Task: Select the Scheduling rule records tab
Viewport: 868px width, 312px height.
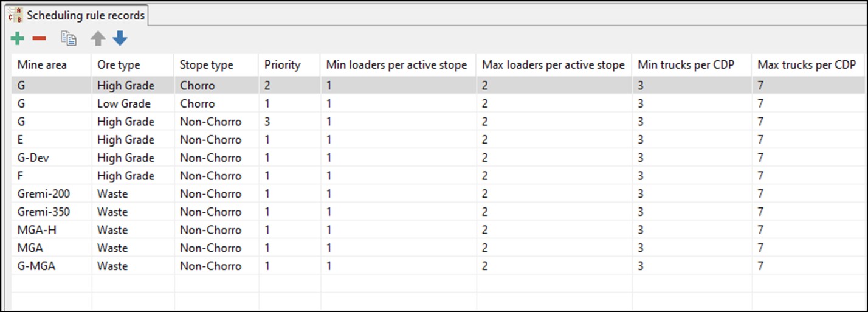Action: pos(85,15)
